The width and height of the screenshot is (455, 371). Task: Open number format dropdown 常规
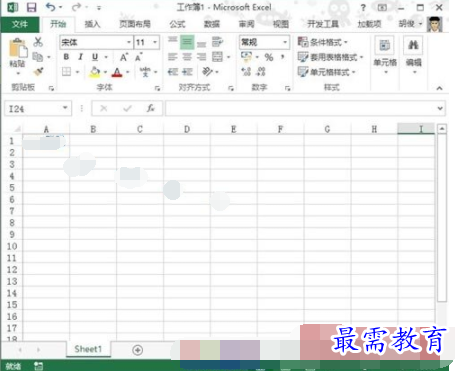(285, 42)
